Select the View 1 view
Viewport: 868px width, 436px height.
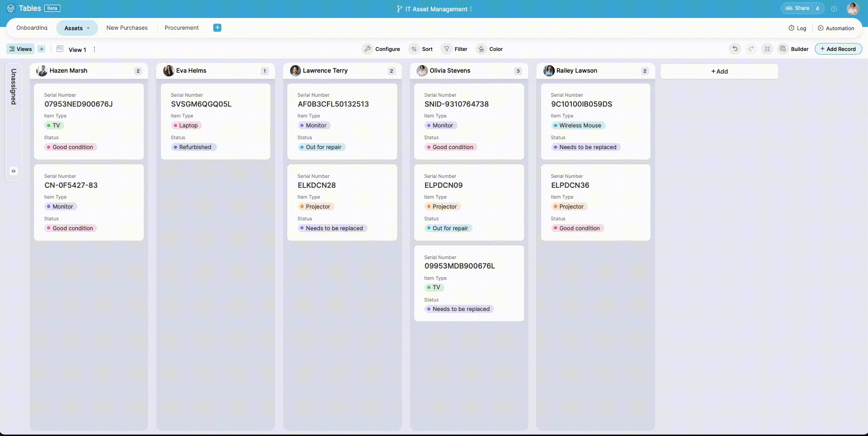coord(77,50)
